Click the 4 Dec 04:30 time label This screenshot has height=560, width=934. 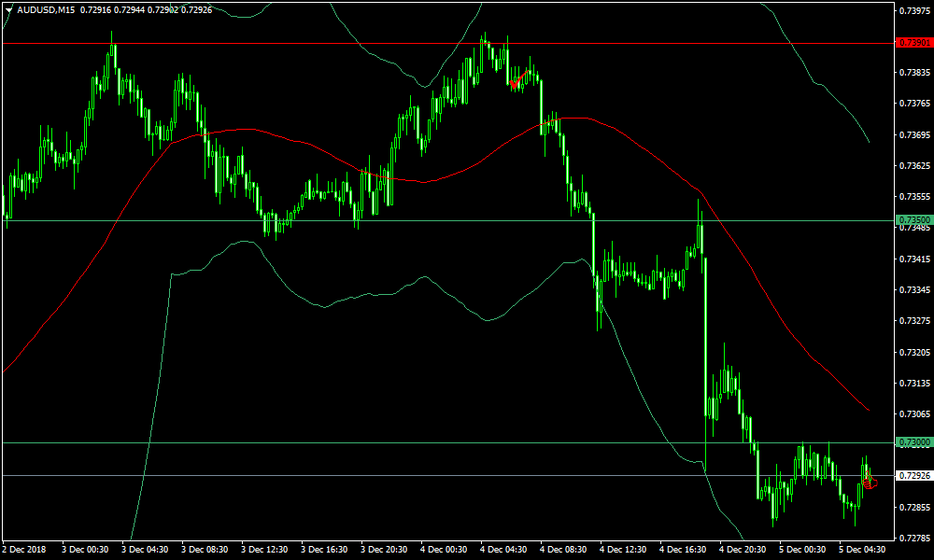click(x=503, y=550)
